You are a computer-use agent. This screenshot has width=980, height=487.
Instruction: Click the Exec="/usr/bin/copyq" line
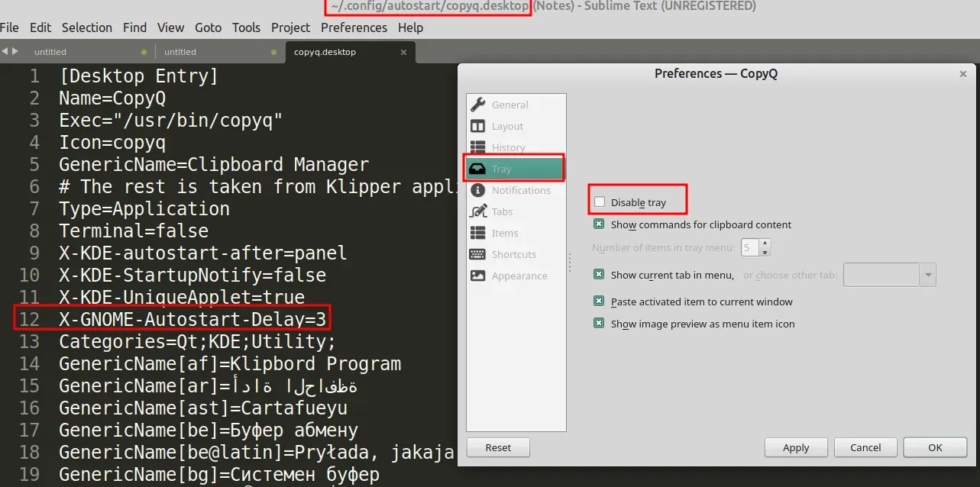pyautogui.click(x=171, y=121)
